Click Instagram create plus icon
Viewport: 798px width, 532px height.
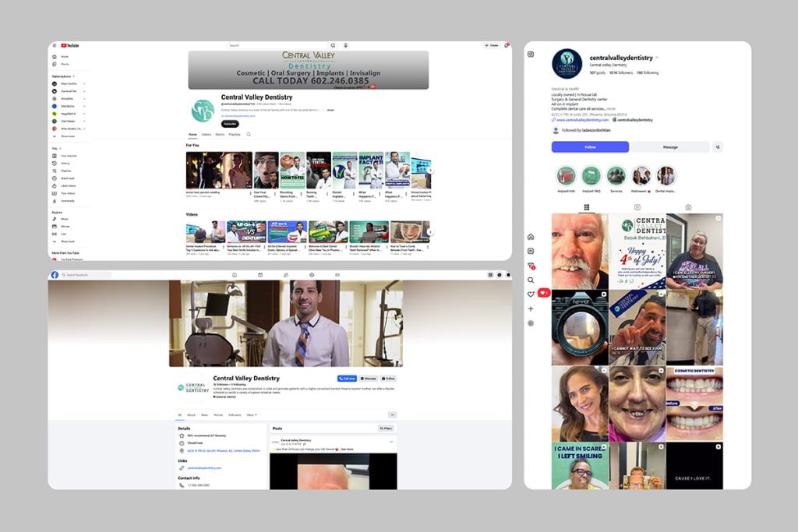coord(530,308)
